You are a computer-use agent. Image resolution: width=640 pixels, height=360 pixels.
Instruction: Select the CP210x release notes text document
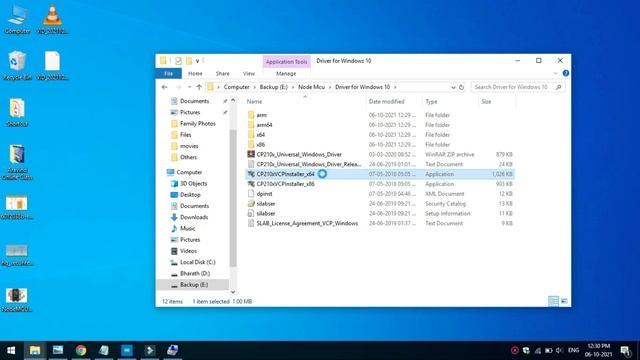pyautogui.click(x=309, y=164)
